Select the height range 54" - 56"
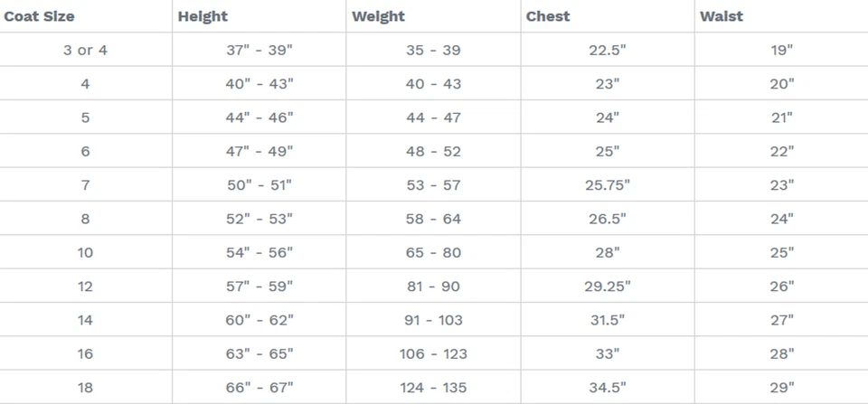Screen dimensions: 868x404 point(259,252)
